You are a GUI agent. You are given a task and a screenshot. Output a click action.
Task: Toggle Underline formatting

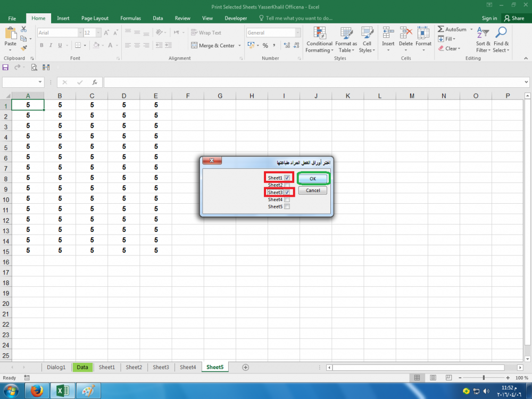[60, 45]
